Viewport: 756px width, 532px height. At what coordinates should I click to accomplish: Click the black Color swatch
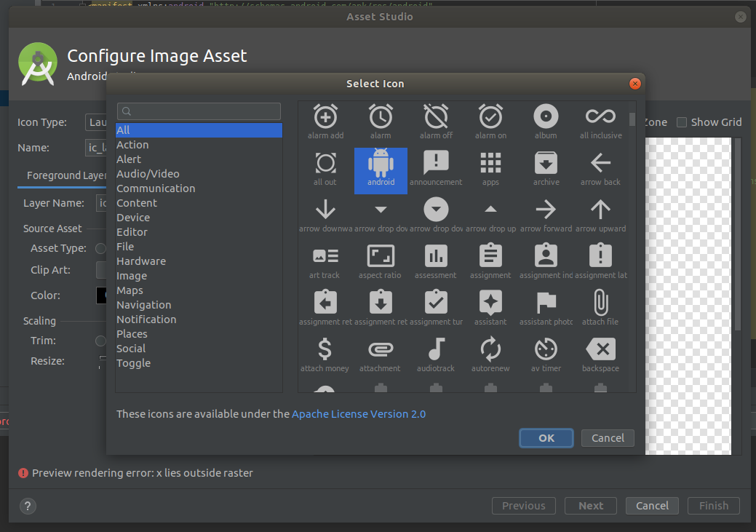coord(101,295)
